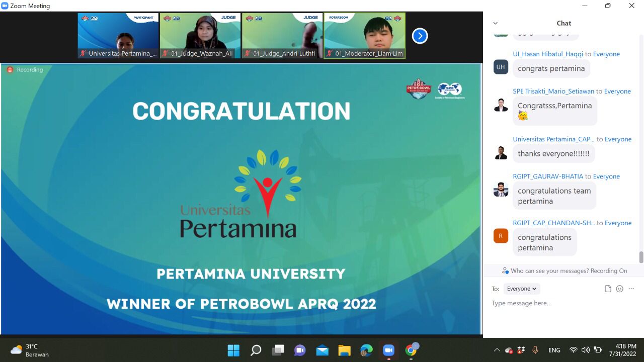Screen dimensions: 644x362
Task: Click the UH avatar in chat
Action: coord(501,67)
